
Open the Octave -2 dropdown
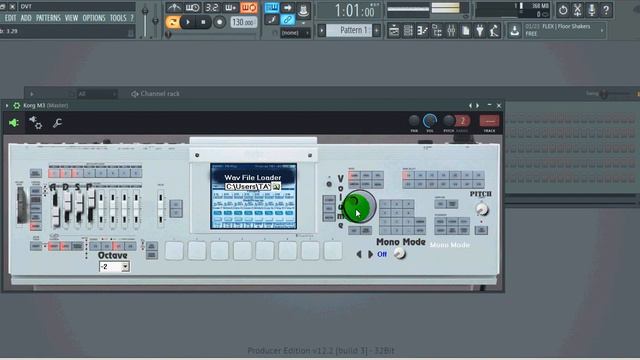point(114,267)
